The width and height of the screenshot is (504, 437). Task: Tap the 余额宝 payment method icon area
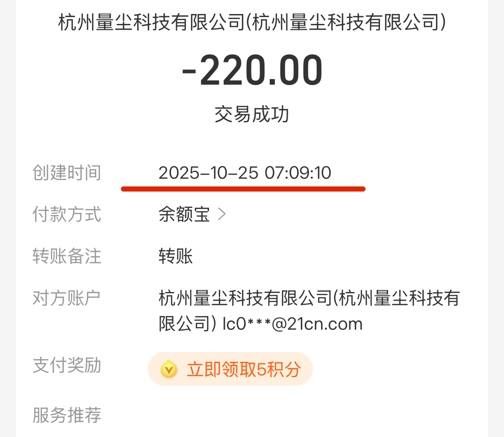pyautogui.click(x=183, y=215)
